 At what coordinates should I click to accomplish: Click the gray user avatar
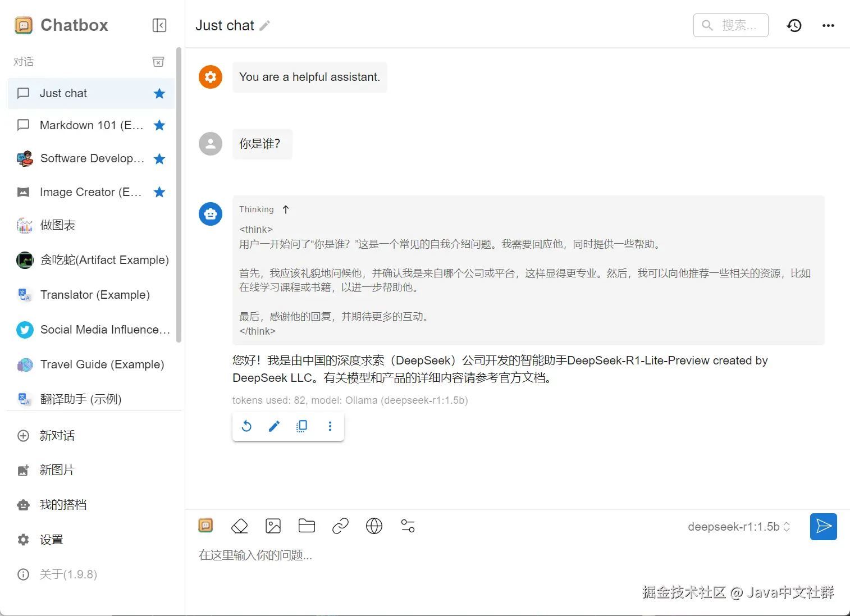211,144
